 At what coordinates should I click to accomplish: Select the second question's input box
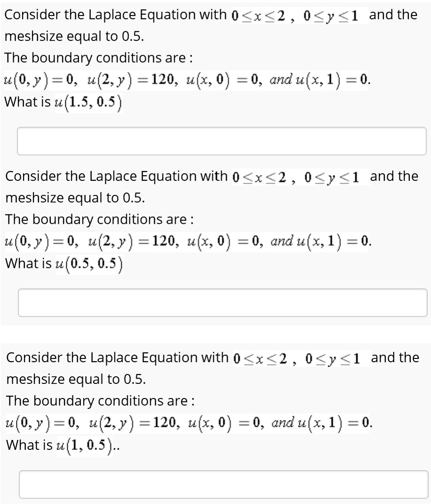click(x=221, y=302)
